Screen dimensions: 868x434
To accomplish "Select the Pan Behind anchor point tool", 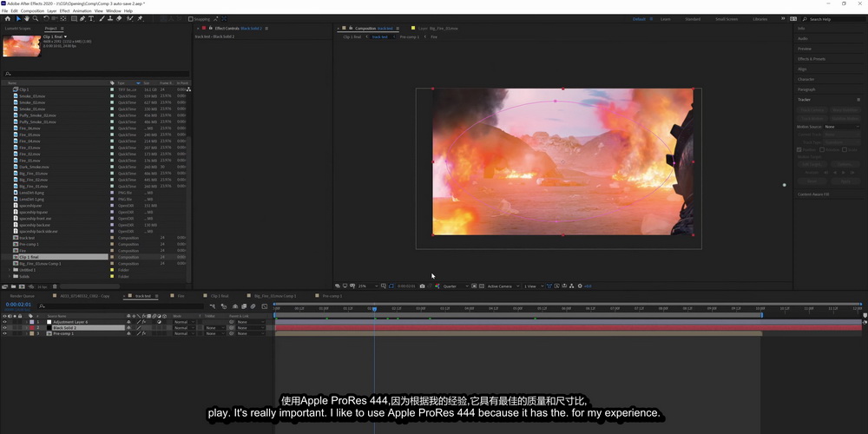I will click(x=62, y=19).
